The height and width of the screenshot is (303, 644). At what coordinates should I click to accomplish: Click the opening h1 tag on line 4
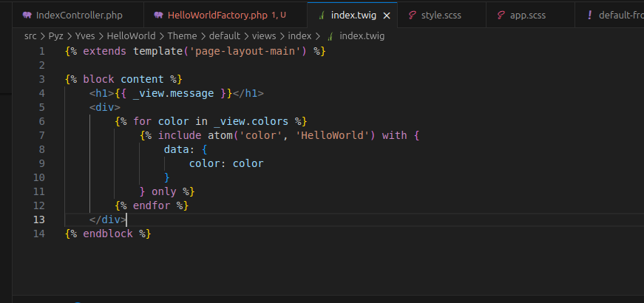(x=102, y=94)
